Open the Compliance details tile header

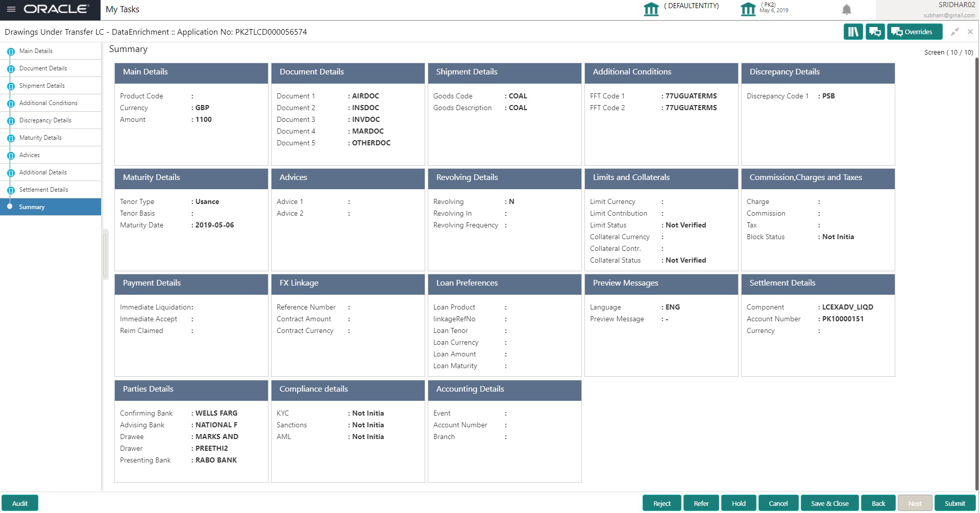click(348, 390)
